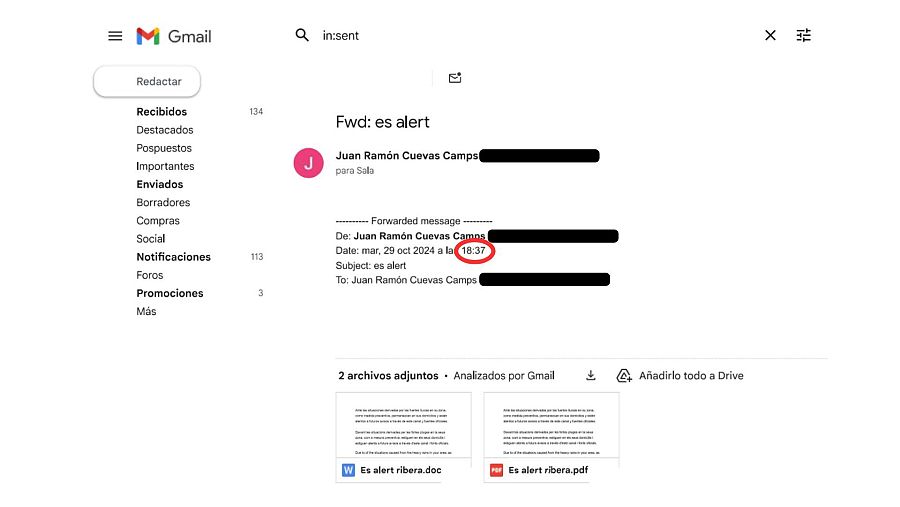Open the Recibidos inbox folder
The image size is (900, 507).
pyautogui.click(x=161, y=112)
